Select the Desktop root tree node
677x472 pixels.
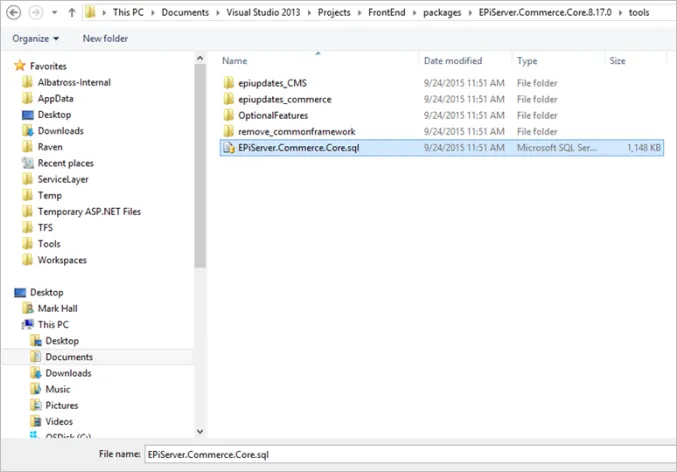46,292
